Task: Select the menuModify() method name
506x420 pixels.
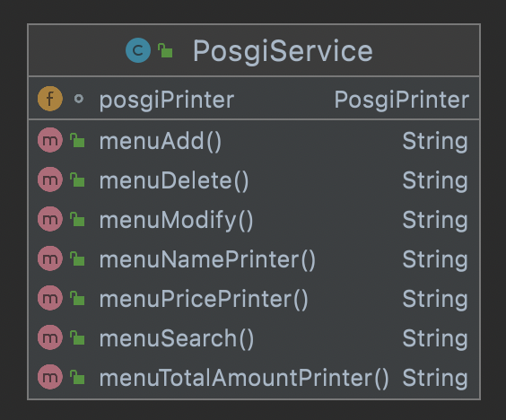Action: (177, 221)
